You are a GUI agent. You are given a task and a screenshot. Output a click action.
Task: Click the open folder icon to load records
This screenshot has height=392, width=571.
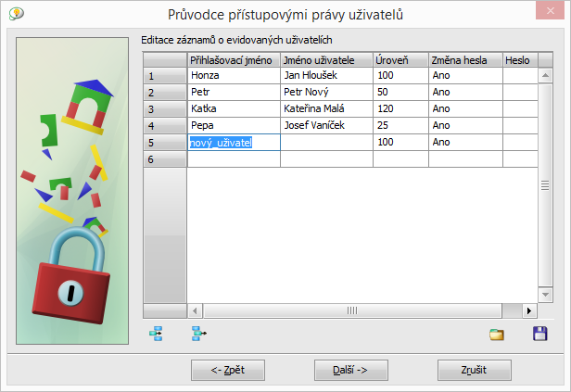click(497, 335)
